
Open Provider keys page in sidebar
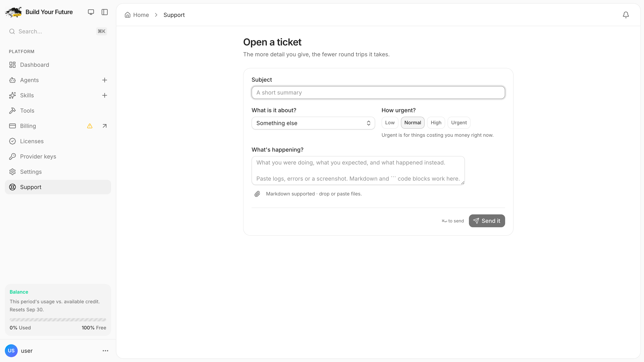[x=58, y=156]
